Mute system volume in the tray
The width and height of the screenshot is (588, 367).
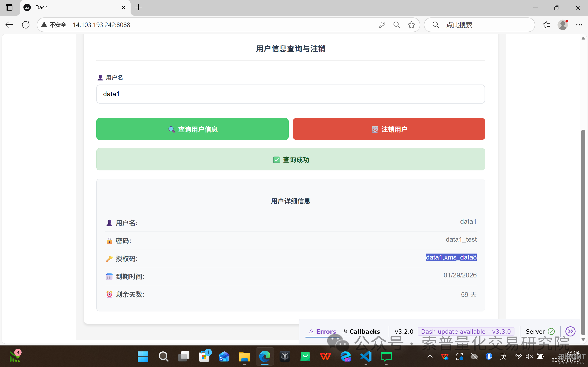pyautogui.click(x=529, y=357)
